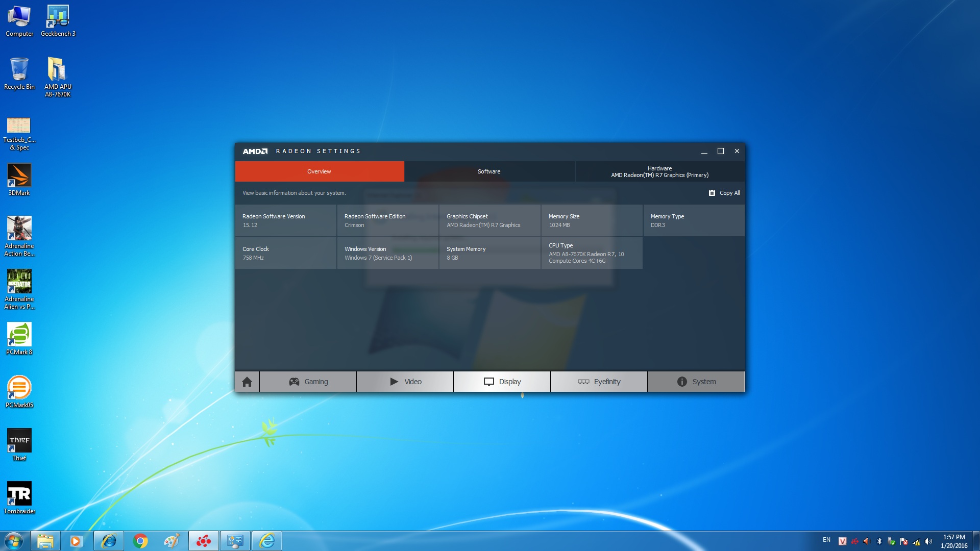
Task: Click the Graphics Chipset tile
Action: coord(490,220)
